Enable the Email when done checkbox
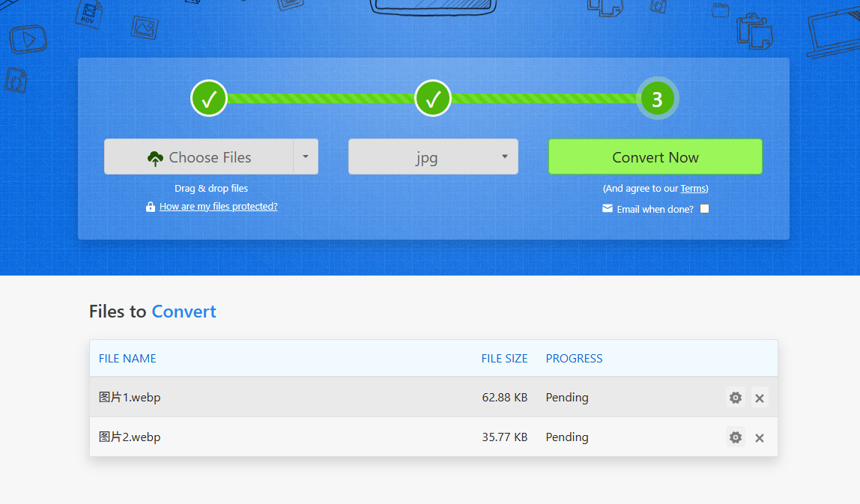 click(705, 208)
